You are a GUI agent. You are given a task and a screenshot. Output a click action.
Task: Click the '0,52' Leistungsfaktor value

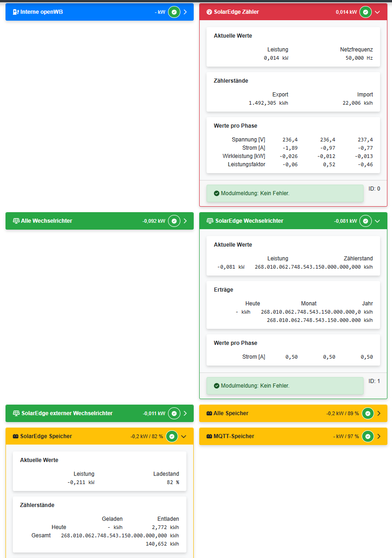329,164
